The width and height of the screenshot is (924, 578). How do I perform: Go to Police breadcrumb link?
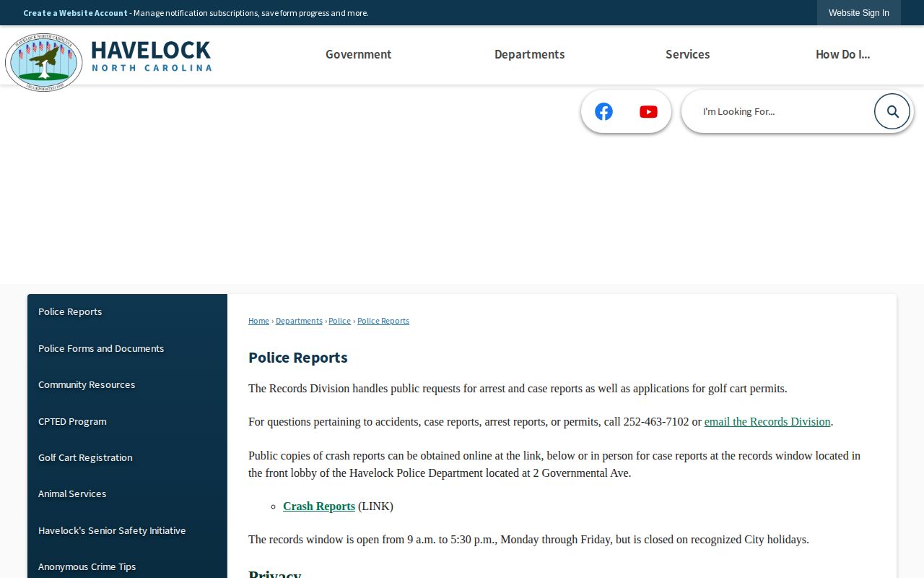(339, 321)
